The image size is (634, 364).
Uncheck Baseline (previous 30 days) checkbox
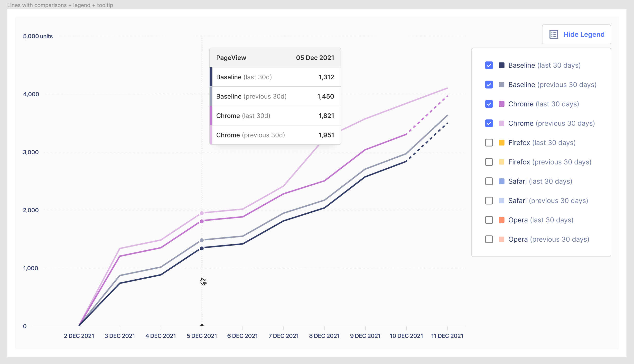click(489, 85)
